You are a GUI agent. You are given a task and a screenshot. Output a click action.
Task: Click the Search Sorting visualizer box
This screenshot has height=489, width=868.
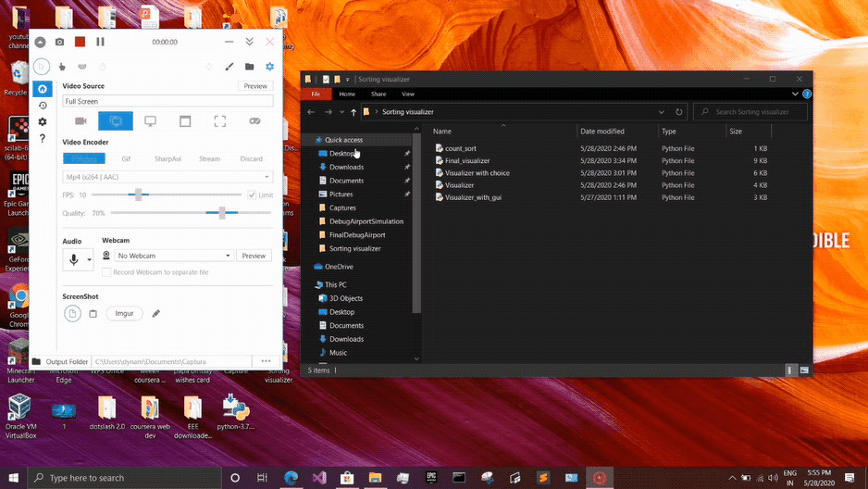750,112
